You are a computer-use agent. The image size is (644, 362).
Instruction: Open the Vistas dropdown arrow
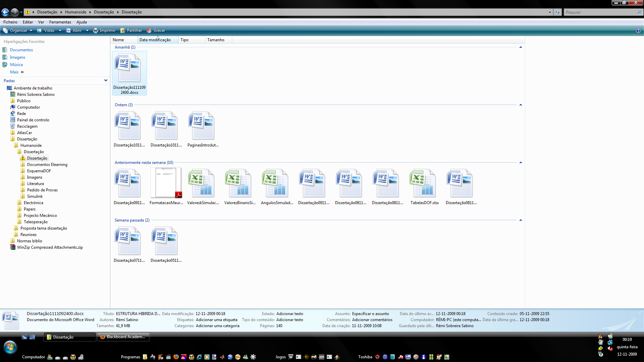60,31
